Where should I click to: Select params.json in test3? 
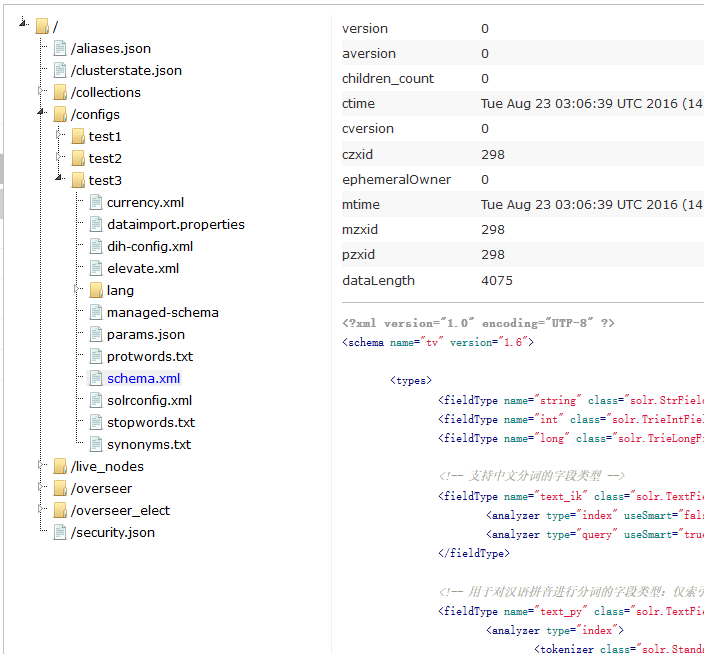point(146,334)
